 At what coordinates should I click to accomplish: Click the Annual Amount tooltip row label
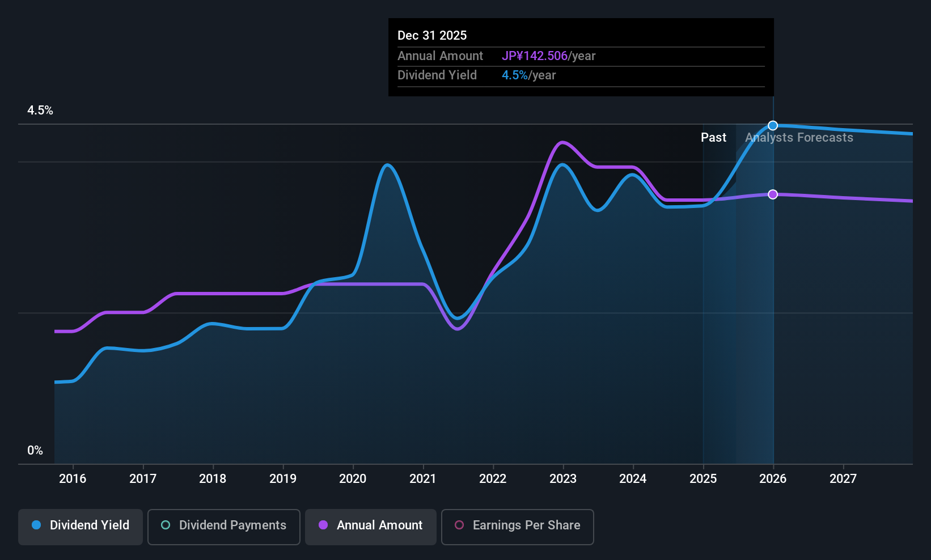440,56
